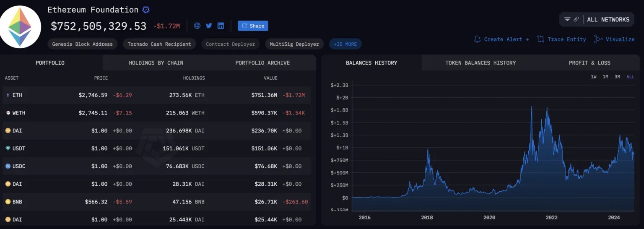This screenshot has height=229, width=644.
Task: Open the Twitter profile icon
Action: pyautogui.click(x=209, y=26)
